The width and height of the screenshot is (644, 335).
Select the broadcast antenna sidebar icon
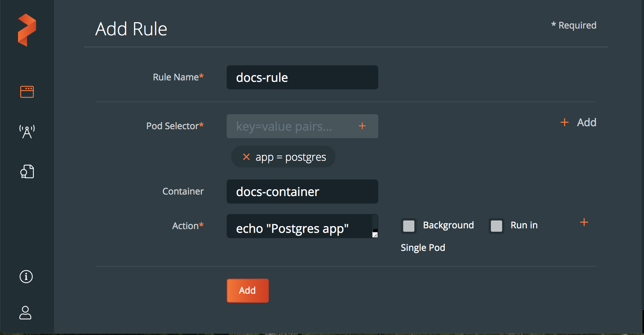click(x=27, y=132)
